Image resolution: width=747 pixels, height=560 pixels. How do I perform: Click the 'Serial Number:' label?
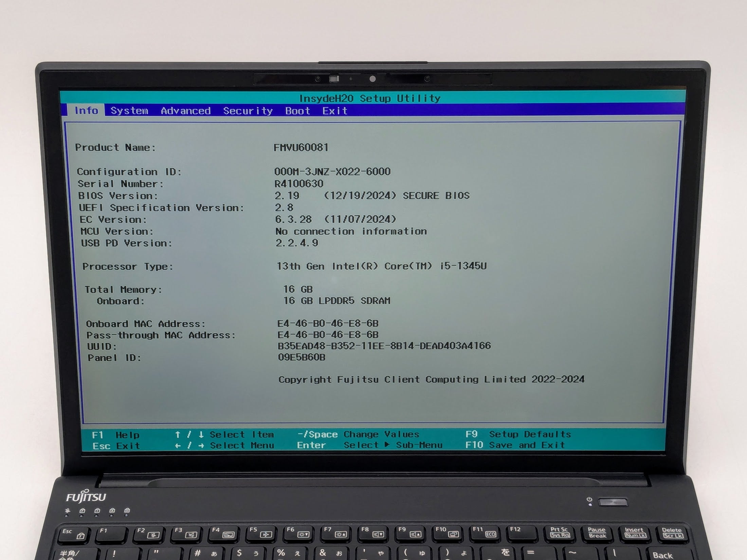(121, 184)
